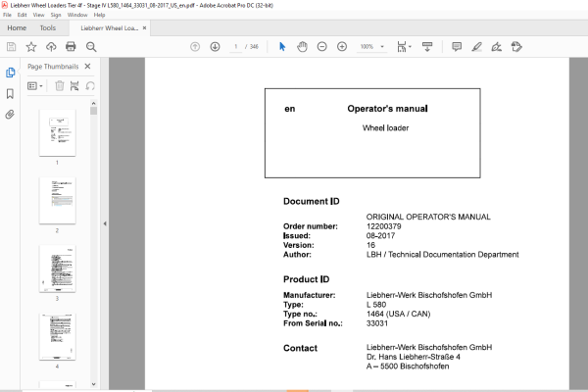Click the stamp tool icon

coord(516,47)
